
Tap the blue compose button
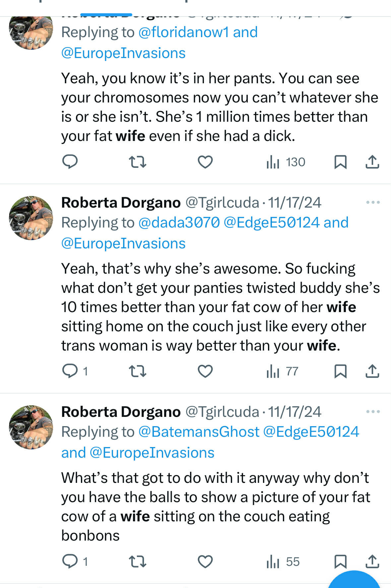click(354, 580)
